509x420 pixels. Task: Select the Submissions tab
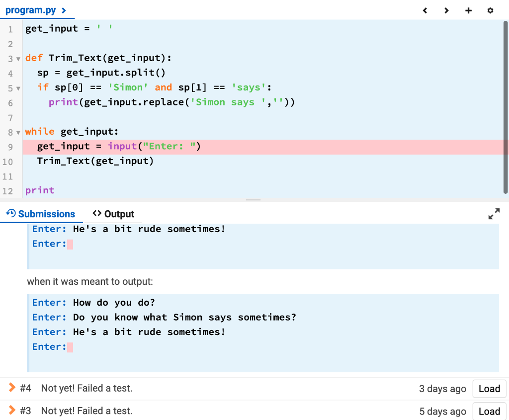click(x=46, y=214)
